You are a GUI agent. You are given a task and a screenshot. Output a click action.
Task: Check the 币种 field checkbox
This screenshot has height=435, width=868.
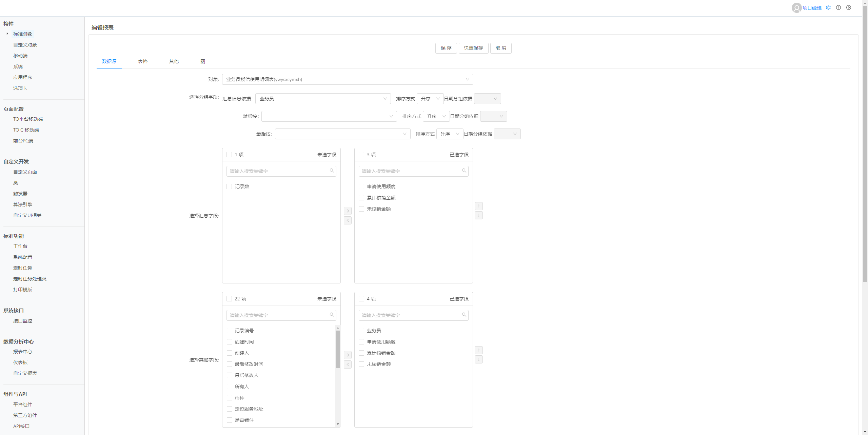[x=229, y=398]
